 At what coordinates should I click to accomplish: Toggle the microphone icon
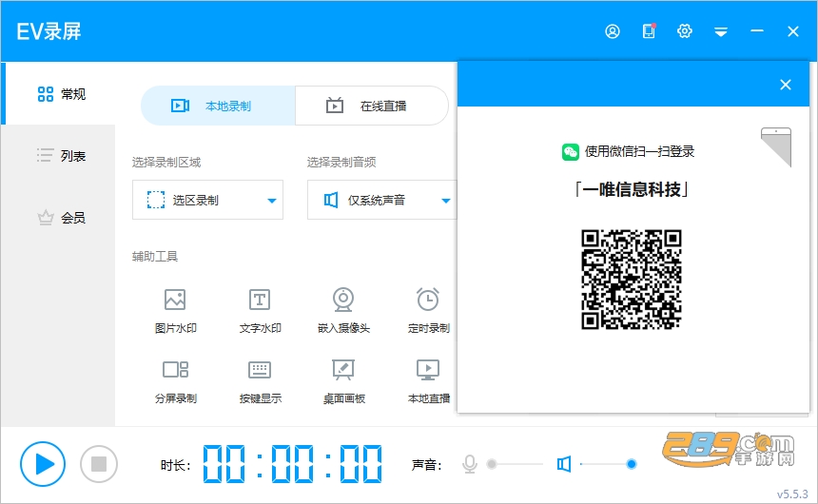[470, 464]
